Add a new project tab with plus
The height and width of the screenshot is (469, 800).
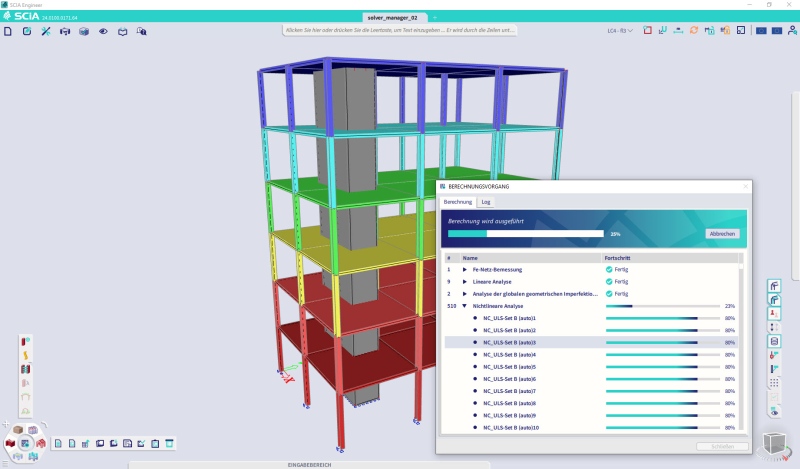point(435,17)
